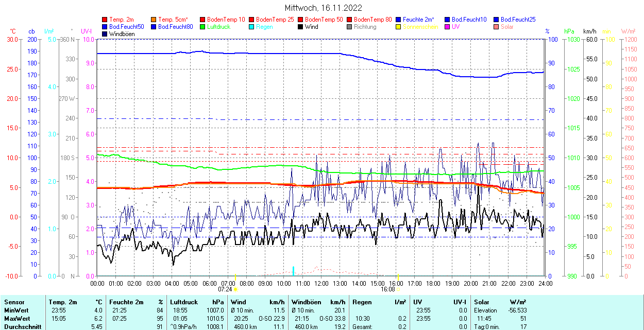Click the Bod.Feucht25 legend label

pyautogui.click(x=518, y=20)
